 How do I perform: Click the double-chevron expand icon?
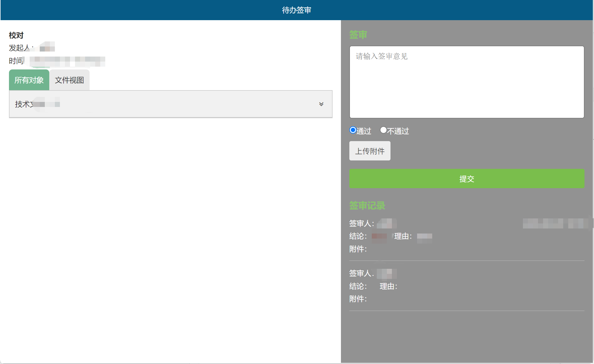click(x=321, y=104)
